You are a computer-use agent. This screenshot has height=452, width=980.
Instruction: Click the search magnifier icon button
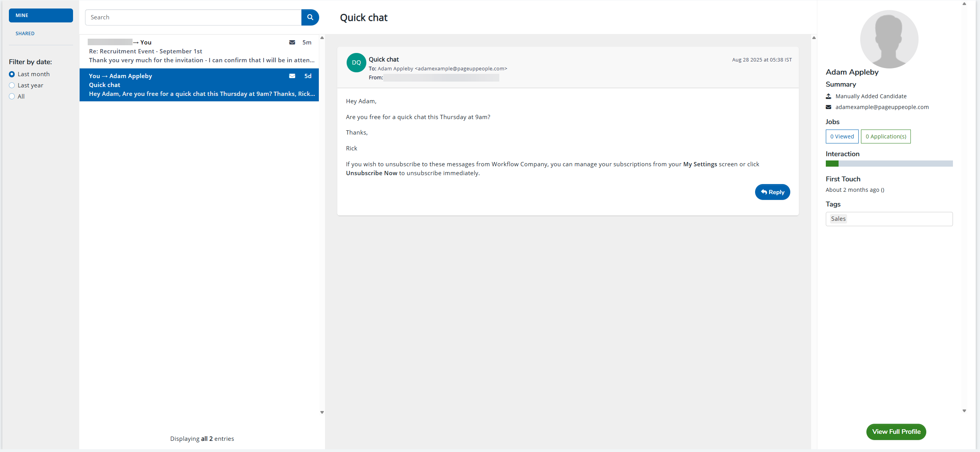click(x=310, y=17)
